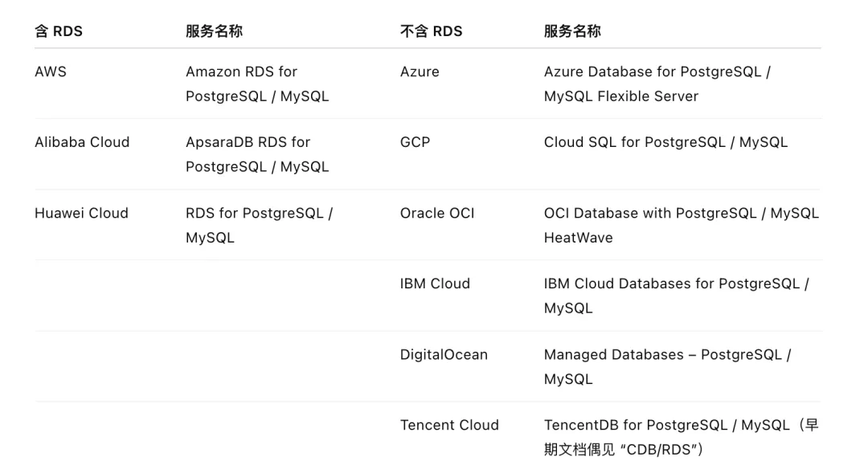Click 'TencentDB for PostgreSQL / MySQL' text
Image resolution: width=868 pixels, height=473 pixels.
[666, 425]
